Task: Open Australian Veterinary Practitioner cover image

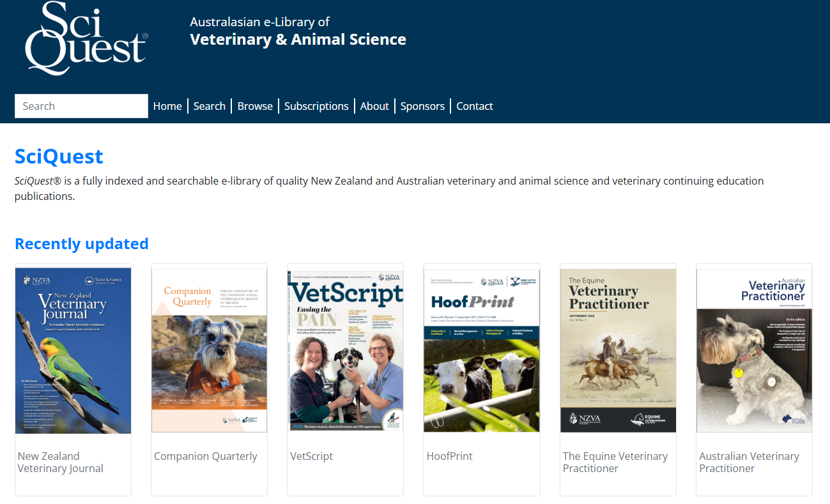Action: 754,350
